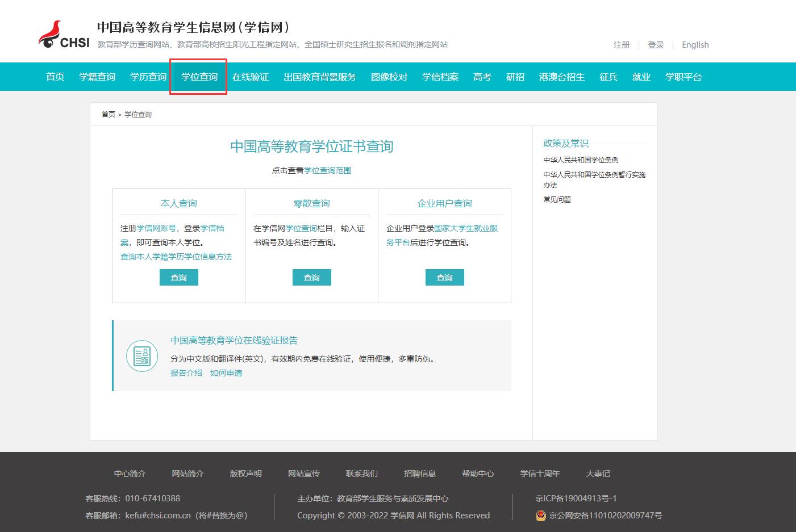Open 在线验证 in the navigation bar
Viewport: 796px width, 532px height.
point(251,77)
